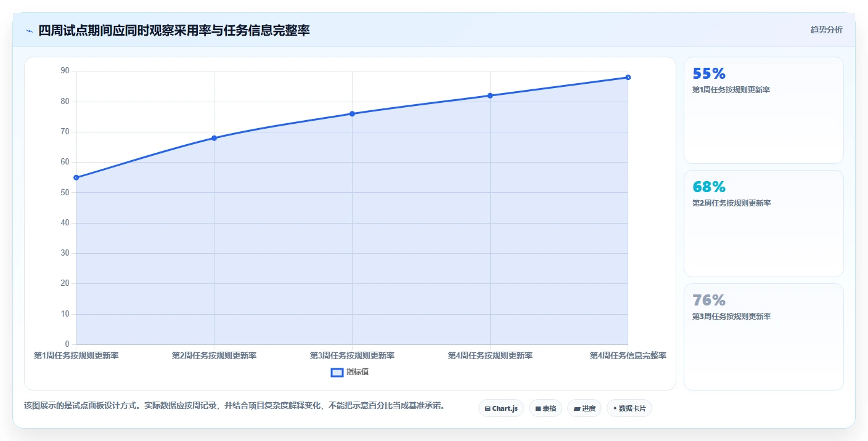Click the trend icon beside the title
868x441 pixels.
pos(29,30)
